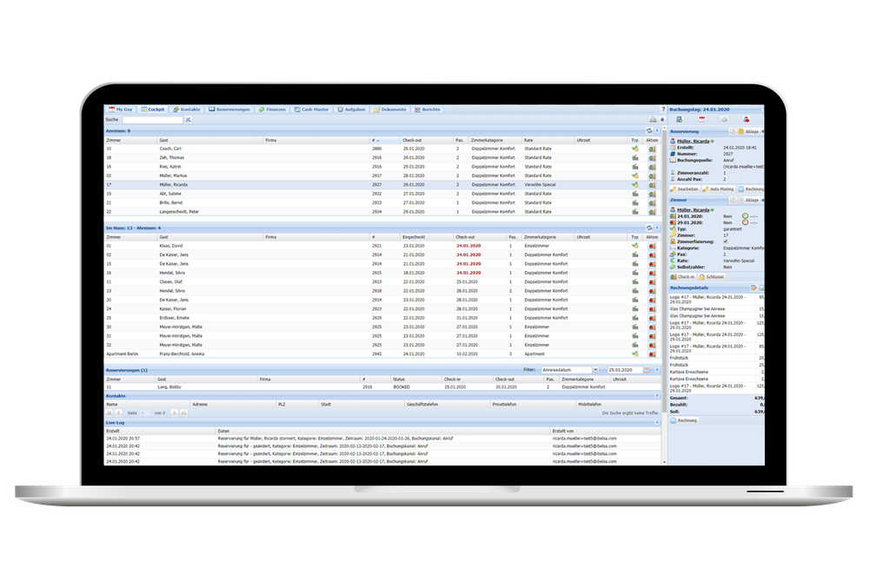The image size is (869, 588).
Task: Check out Franz-Berchtold, Annika via action icon
Action: 653,353
